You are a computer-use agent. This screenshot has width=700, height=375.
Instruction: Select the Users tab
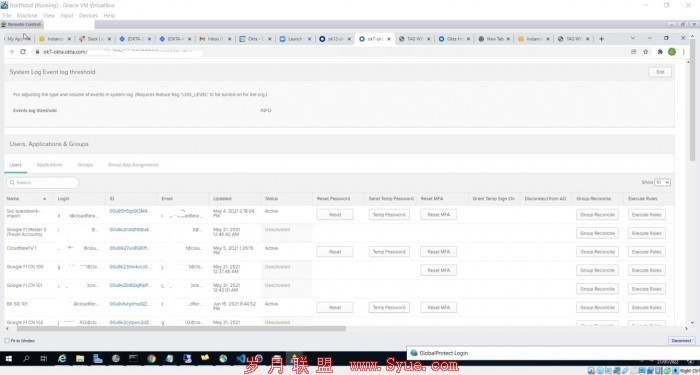16,165
